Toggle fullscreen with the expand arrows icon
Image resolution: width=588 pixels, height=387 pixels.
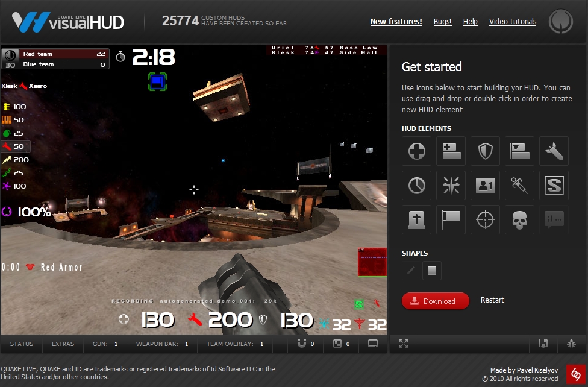[x=404, y=344]
